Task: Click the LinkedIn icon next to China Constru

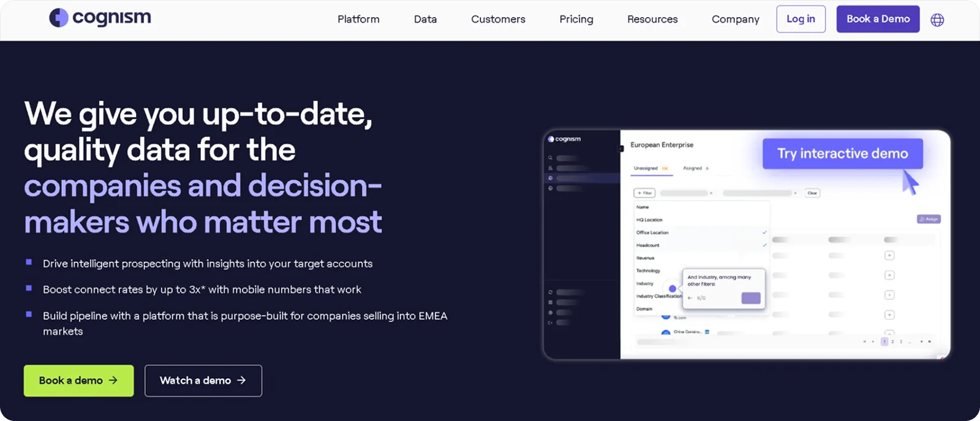Action: [x=707, y=332]
